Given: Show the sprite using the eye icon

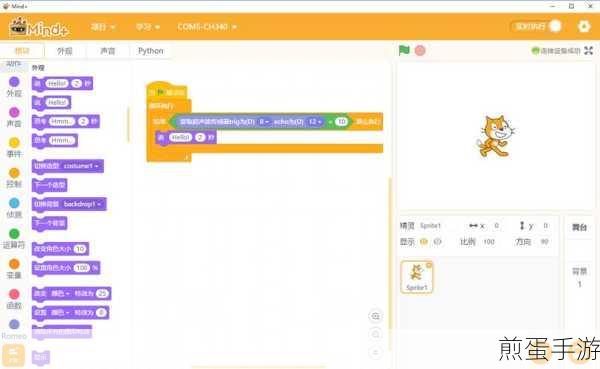Looking at the screenshot, I should click(424, 242).
